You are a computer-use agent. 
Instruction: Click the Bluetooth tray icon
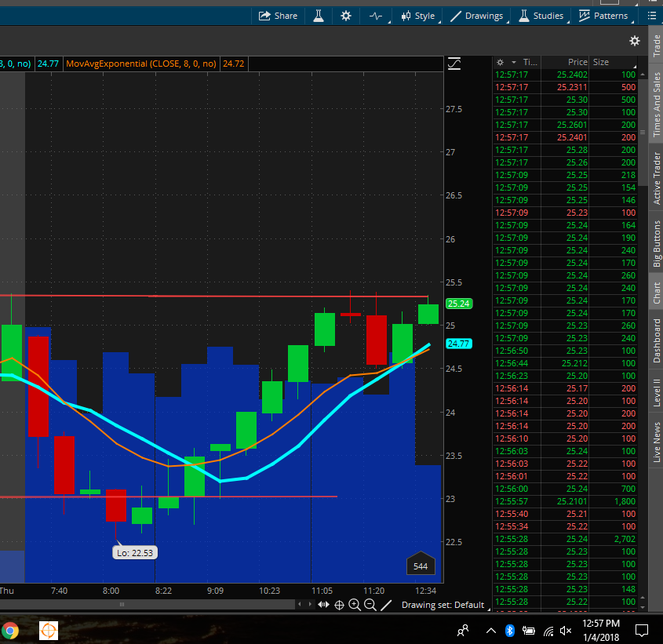(x=509, y=631)
